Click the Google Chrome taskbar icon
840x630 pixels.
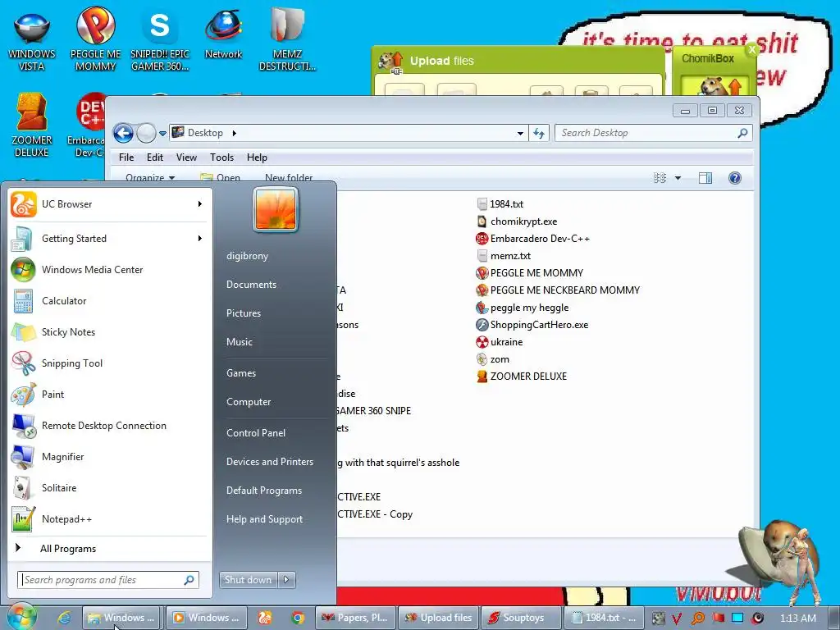pyautogui.click(x=298, y=618)
